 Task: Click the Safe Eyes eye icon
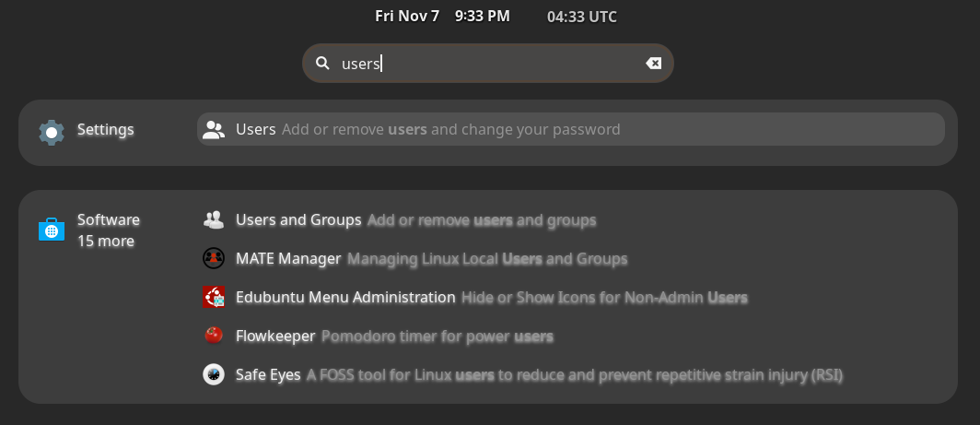214,375
